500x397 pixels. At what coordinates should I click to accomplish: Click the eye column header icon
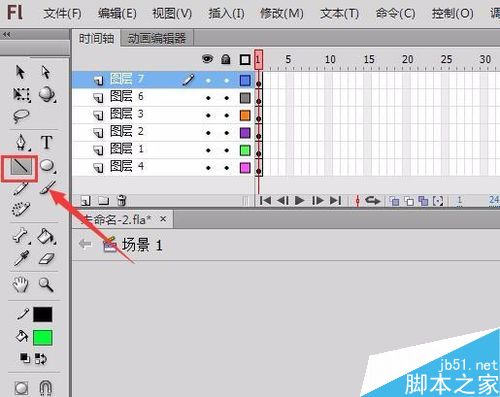[208, 59]
